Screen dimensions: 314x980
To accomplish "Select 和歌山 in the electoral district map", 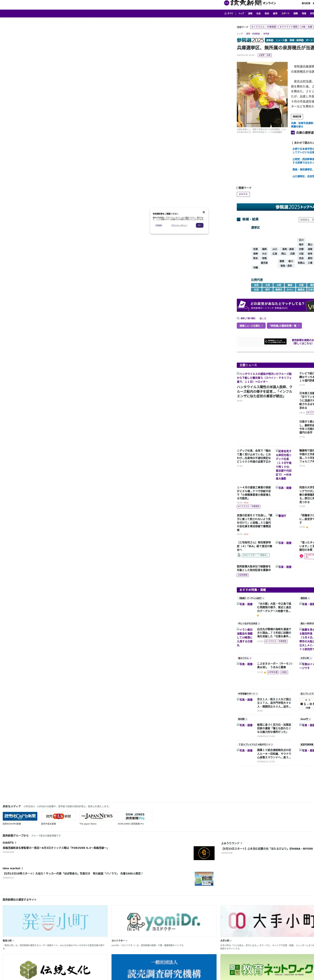I will click(x=301, y=263).
